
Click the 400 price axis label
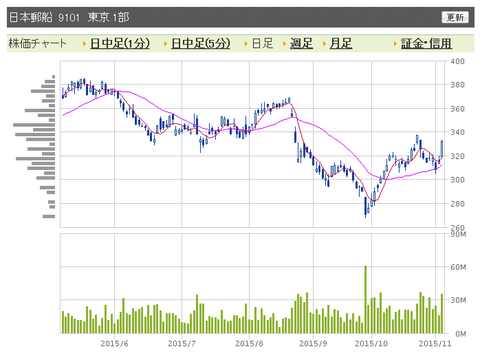pyautogui.click(x=457, y=61)
